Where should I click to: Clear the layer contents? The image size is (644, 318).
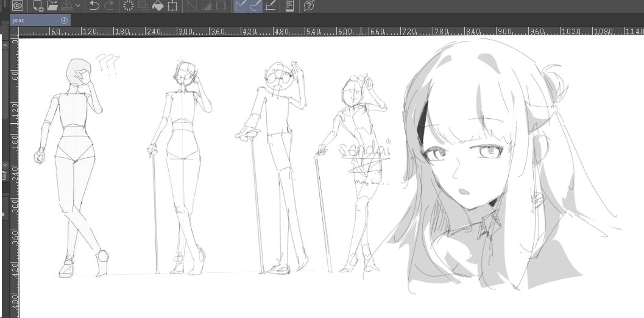pyautogui.click(x=129, y=5)
